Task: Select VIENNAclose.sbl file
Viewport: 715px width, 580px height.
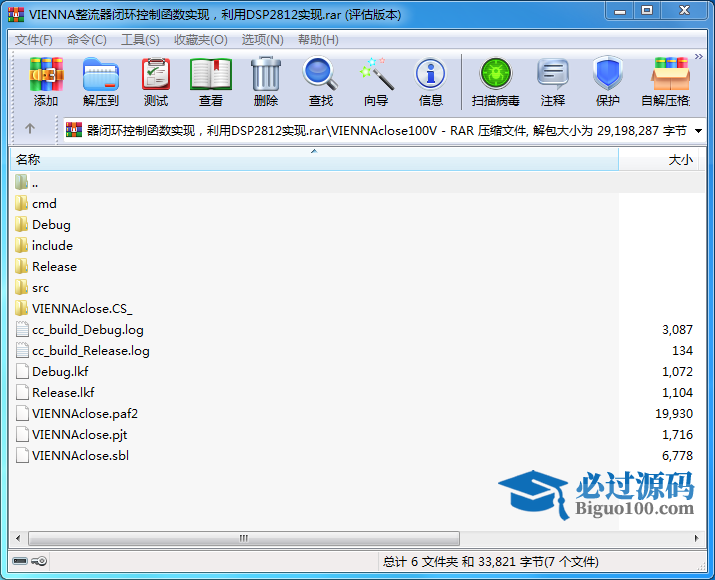Action: click(72, 456)
